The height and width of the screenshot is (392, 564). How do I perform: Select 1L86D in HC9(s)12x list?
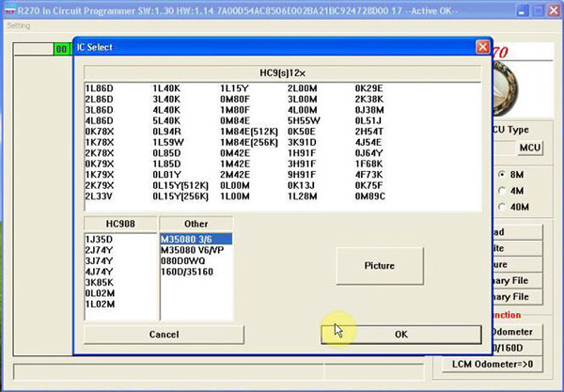(99, 88)
